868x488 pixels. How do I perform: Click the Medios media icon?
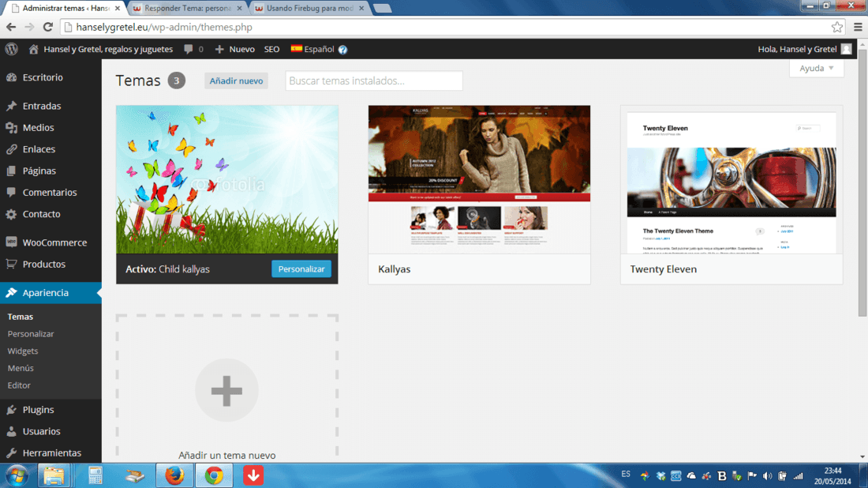(11, 127)
